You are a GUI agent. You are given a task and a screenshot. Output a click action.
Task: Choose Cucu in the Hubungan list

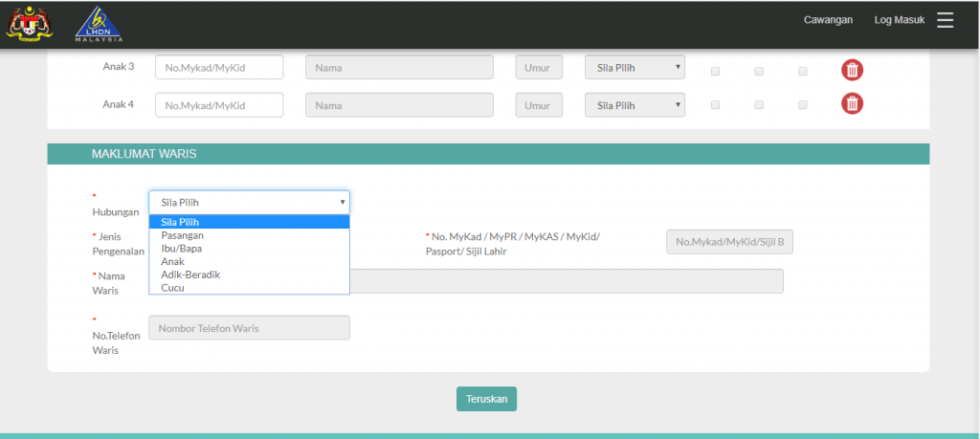(x=250, y=288)
